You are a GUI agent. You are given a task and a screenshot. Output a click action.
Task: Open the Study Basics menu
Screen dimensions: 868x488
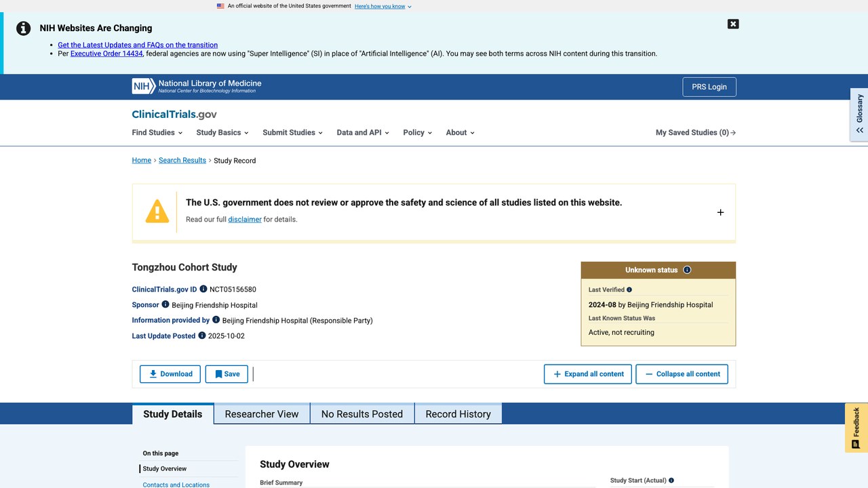click(222, 133)
